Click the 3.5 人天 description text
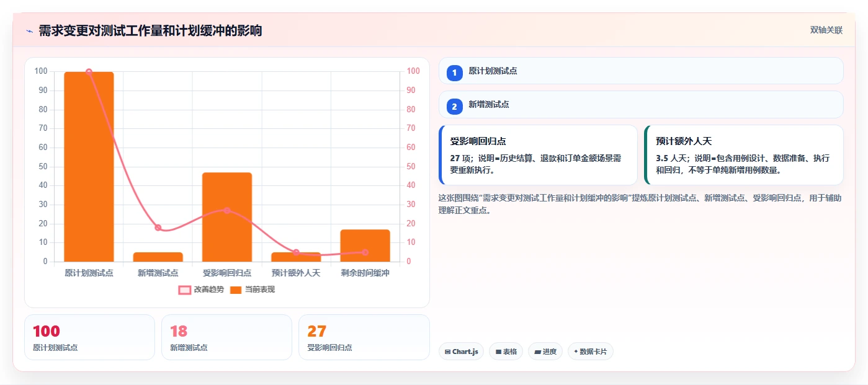Viewport: 868px width, 385px height. (743, 164)
